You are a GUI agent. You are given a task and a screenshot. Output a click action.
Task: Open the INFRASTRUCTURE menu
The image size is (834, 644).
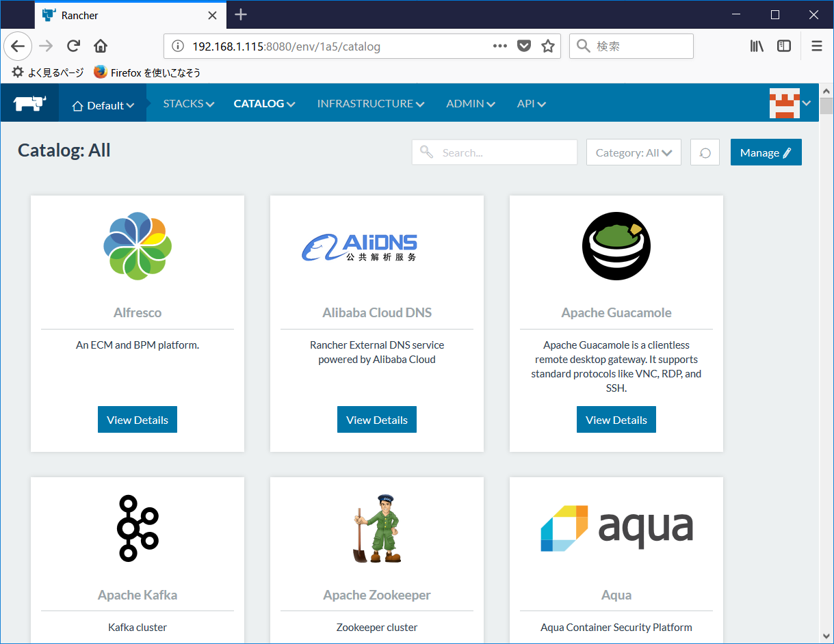tap(371, 104)
